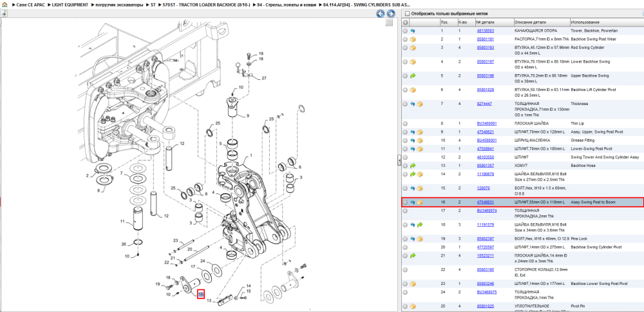The image size is (644, 312).
Task: Sort by 'Описание детали' column header
Action: 542,22
